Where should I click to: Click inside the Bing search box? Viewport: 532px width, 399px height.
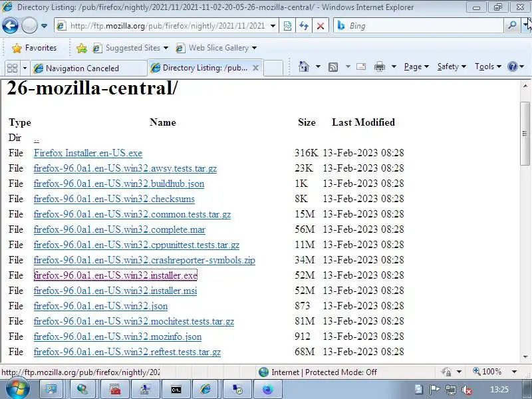(424, 26)
